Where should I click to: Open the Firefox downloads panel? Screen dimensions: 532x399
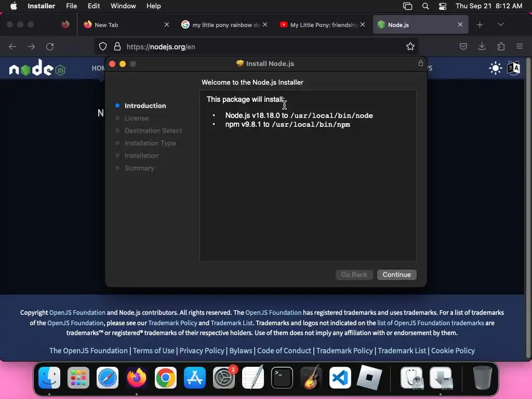click(x=482, y=46)
